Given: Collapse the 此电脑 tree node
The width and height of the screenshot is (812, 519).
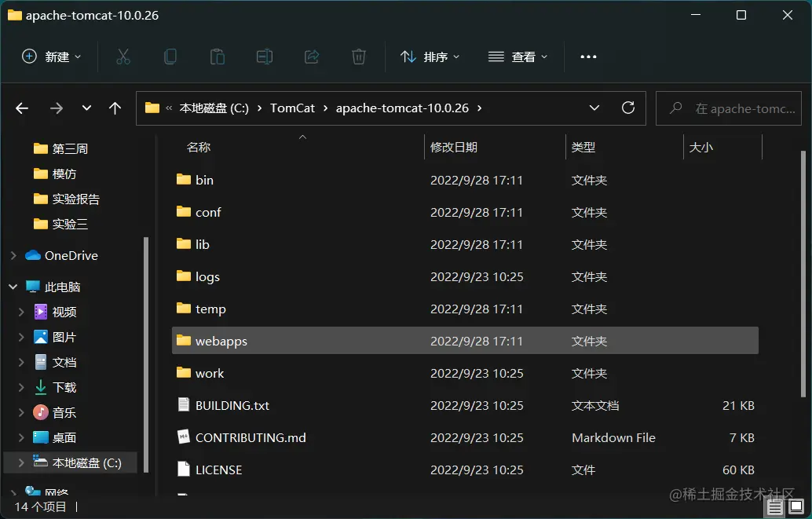Looking at the screenshot, I should click(13, 287).
